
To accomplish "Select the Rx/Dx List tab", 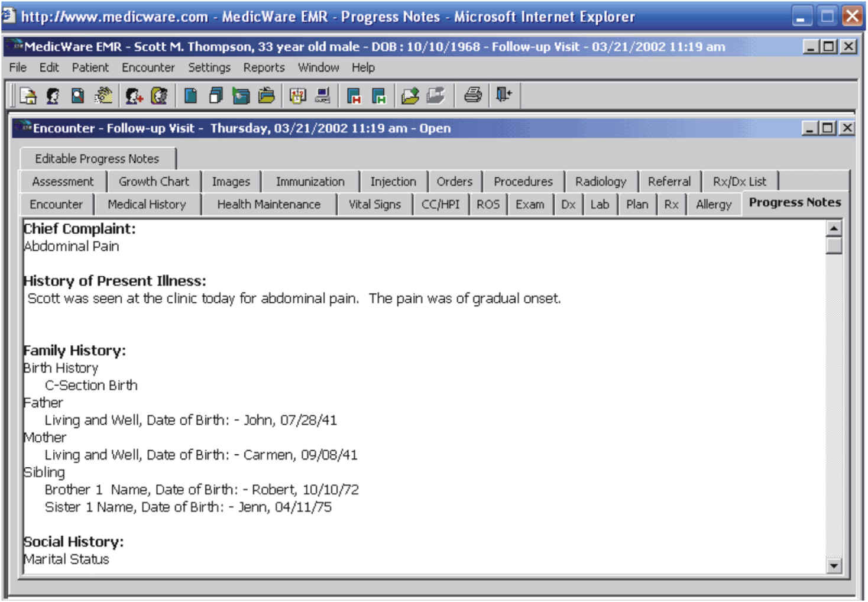I will [x=739, y=182].
